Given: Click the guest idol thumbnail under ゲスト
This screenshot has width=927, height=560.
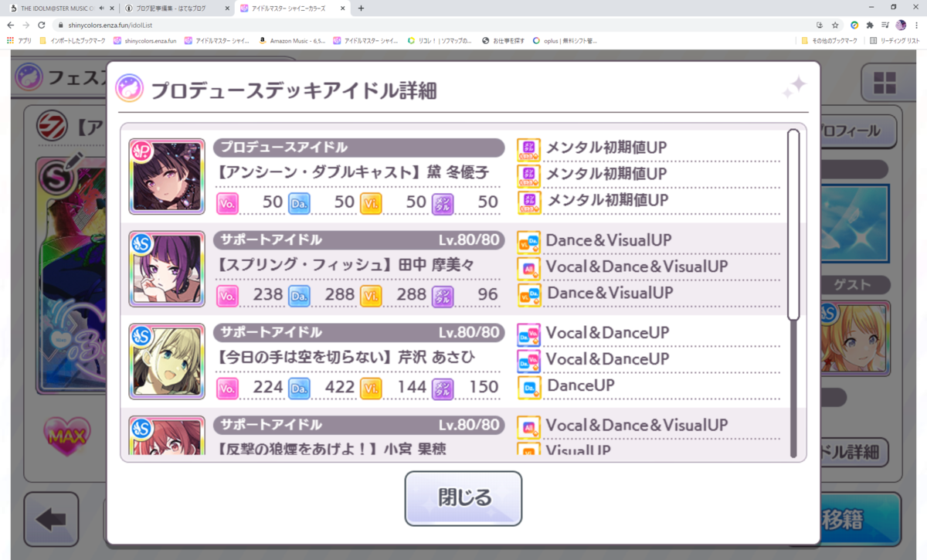Looking at the screenshot, I should (x=856, y=338).
